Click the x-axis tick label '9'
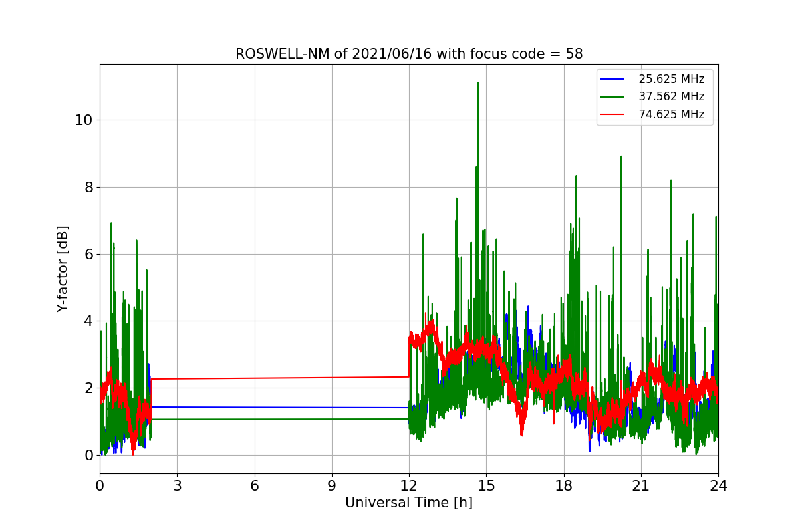This screenshot has height=532, width=798. 332,486
